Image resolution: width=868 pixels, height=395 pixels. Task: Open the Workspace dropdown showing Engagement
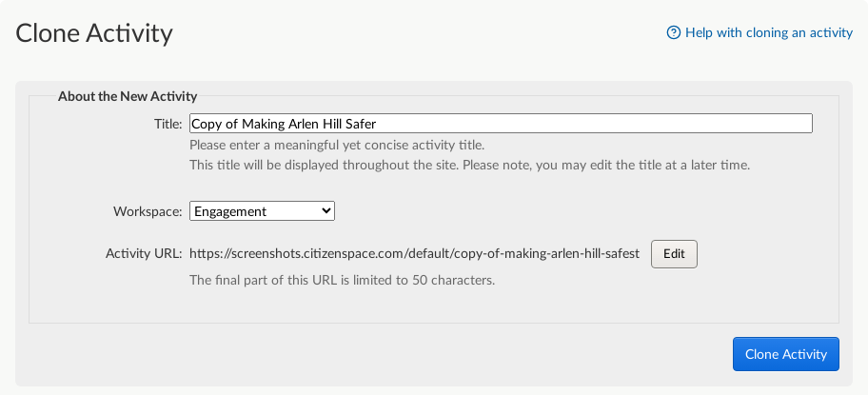[x=262, y=210]
